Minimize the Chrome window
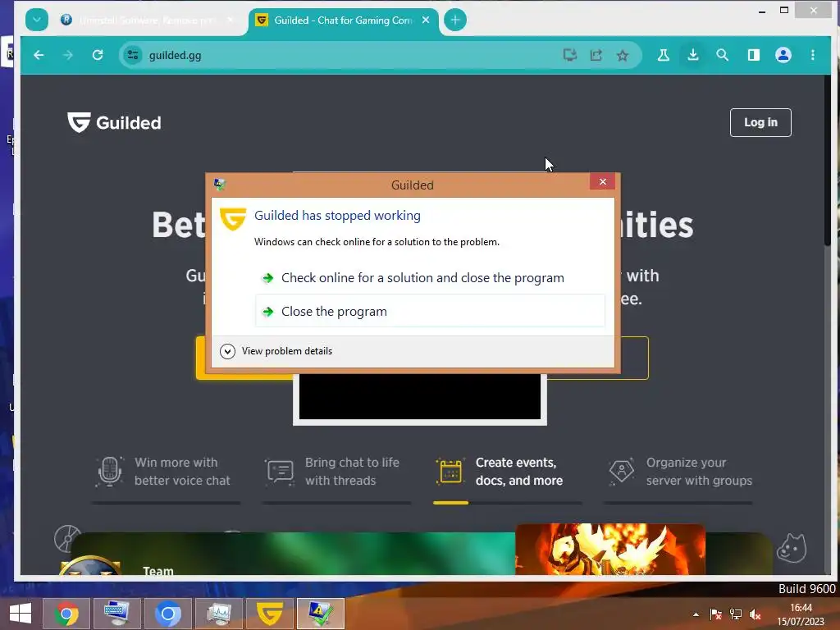The image size is (840, 630). click(x=762, y=10)
